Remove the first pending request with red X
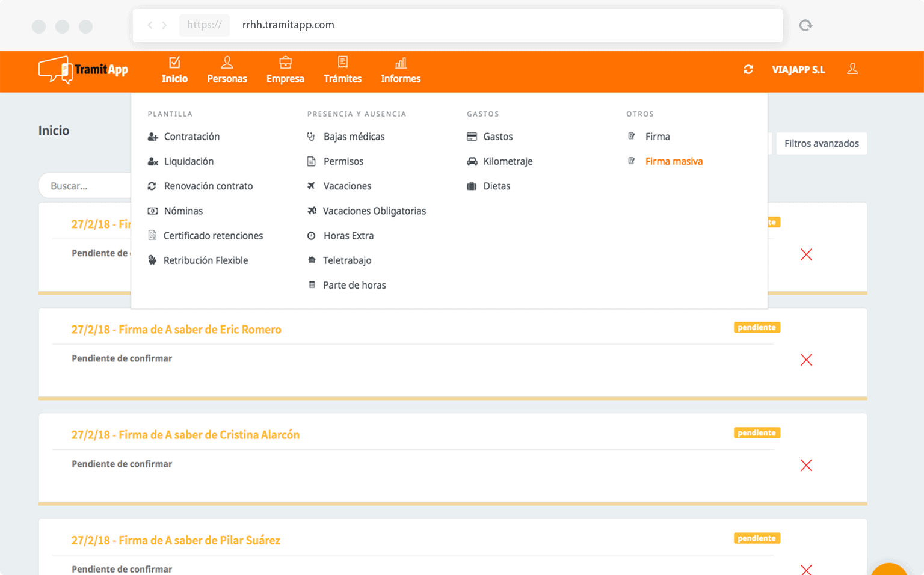 click(806, 254)
